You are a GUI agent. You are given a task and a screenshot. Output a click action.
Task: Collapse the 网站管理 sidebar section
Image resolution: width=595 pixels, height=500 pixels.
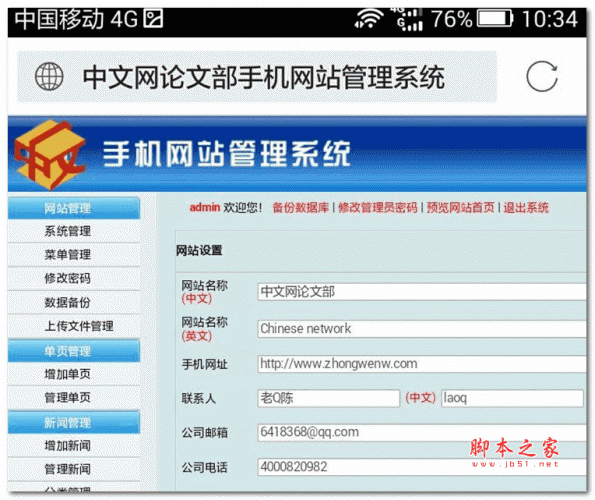tap(74, 208)
